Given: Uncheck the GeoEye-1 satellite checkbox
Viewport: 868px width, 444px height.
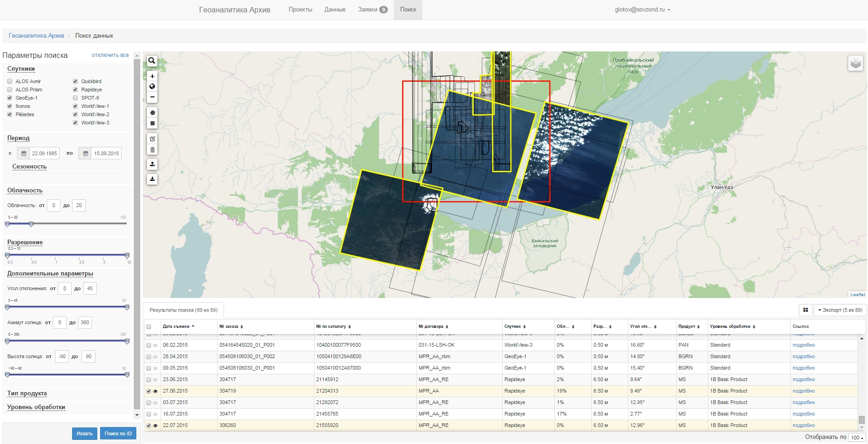Looking at the screenshot, I should (10, 98).
